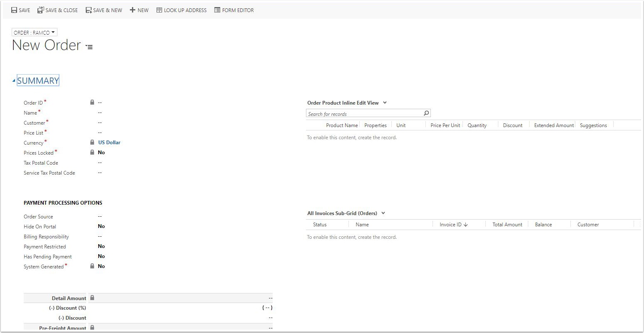Click inside the Search for records field
This screenshot has width=644, height=333.
point(362,113)
